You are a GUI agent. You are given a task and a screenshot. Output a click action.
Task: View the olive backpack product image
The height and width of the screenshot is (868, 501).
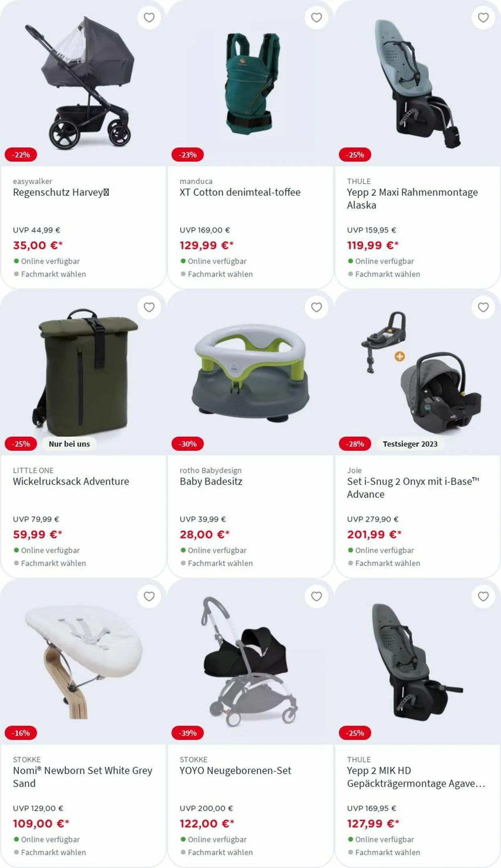pyautogui.click(x=85, y=372)
